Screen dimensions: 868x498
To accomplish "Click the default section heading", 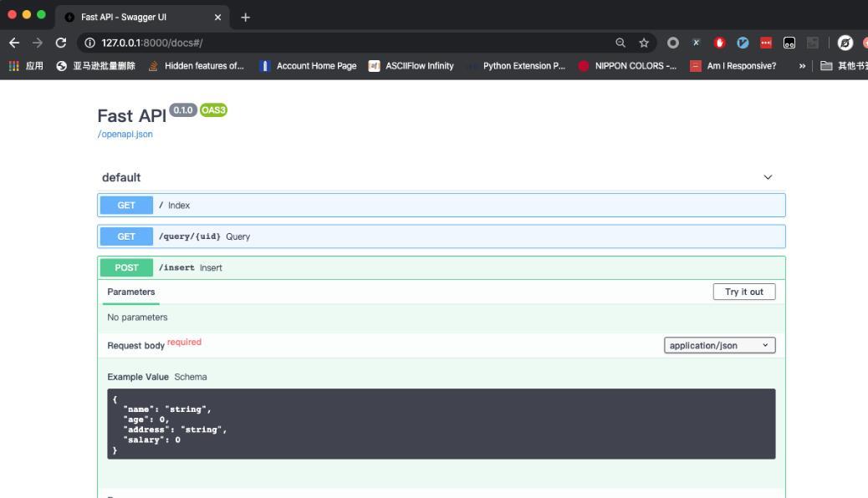I will [x=121, y=177].
